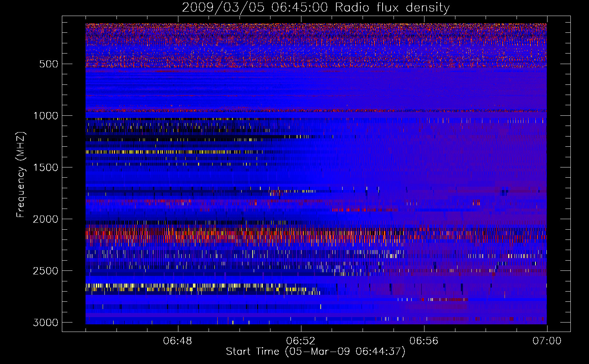Click the plot title "Radio flux density"
Viewport: 589px width, 364px height.
click(392, 8)
